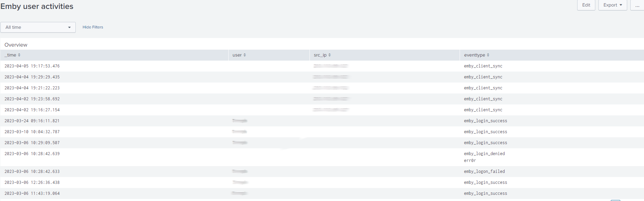Click the Hide Filters link
The height and width of the screenshot is (201, 644).
[93, 27]
